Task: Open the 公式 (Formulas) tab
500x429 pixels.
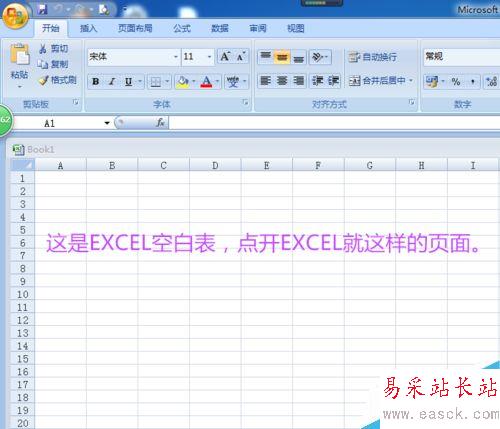Action: pos(182,28)
